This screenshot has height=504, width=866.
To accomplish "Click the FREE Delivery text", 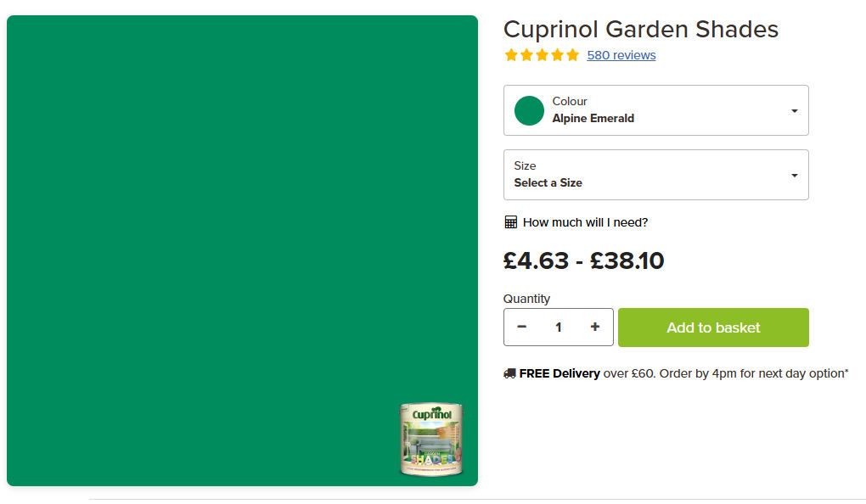I will tap(560, 373).
